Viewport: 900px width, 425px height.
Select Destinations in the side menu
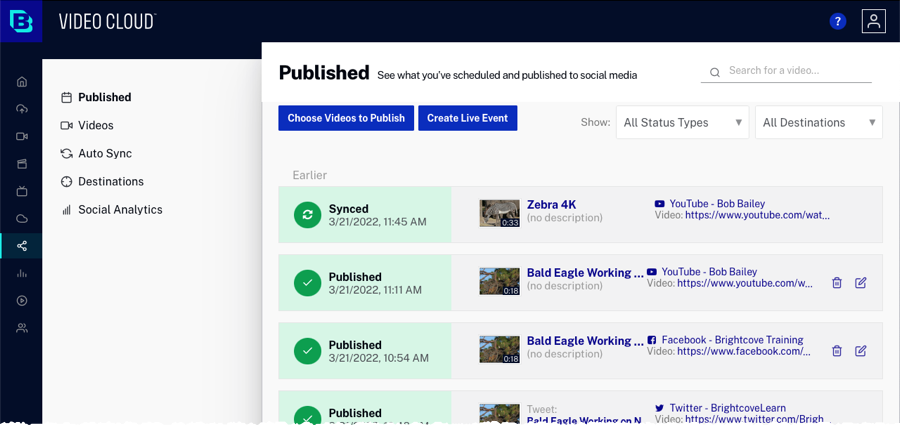point(111,181)
